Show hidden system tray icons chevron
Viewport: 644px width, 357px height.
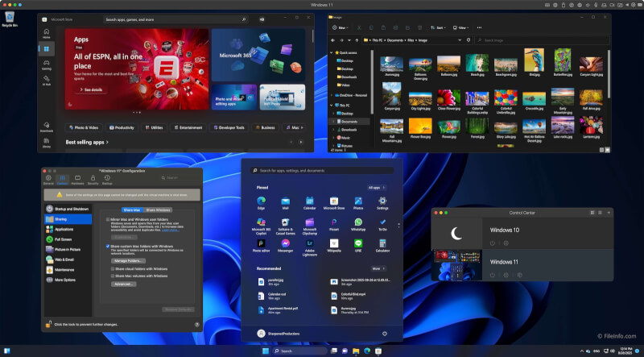coord(581,351)
